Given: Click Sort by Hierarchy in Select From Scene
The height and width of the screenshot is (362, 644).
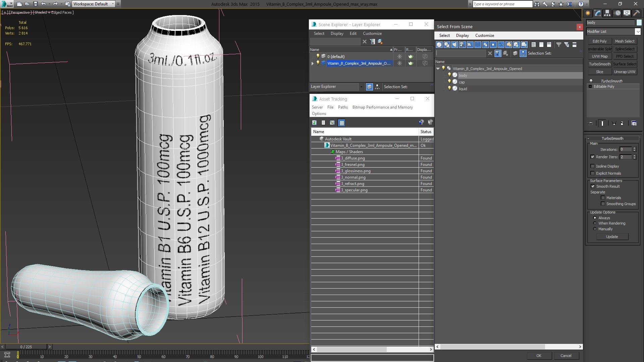Looking at the screenshot, I should [x=523, y=53].
